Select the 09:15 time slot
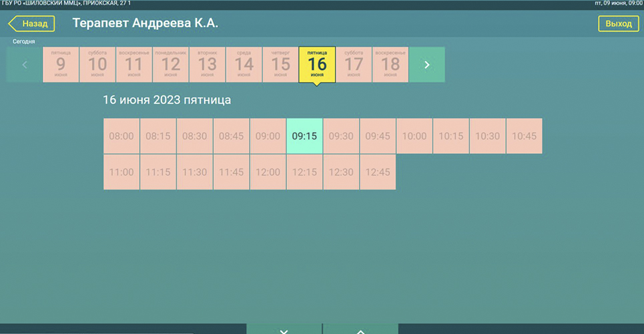The width and height of the screenshot is (644, 334). (304, 136)
